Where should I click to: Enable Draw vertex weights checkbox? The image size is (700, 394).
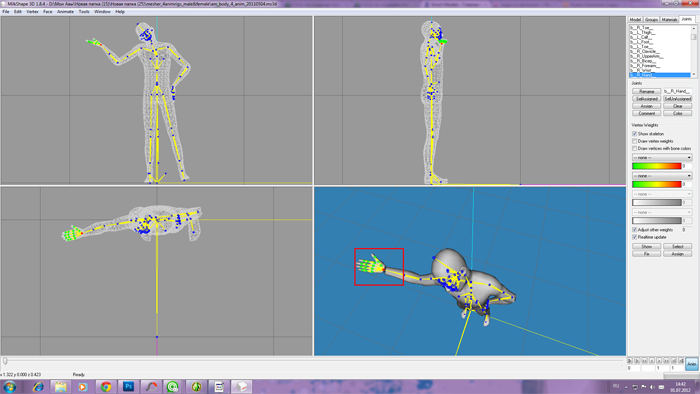634,141
